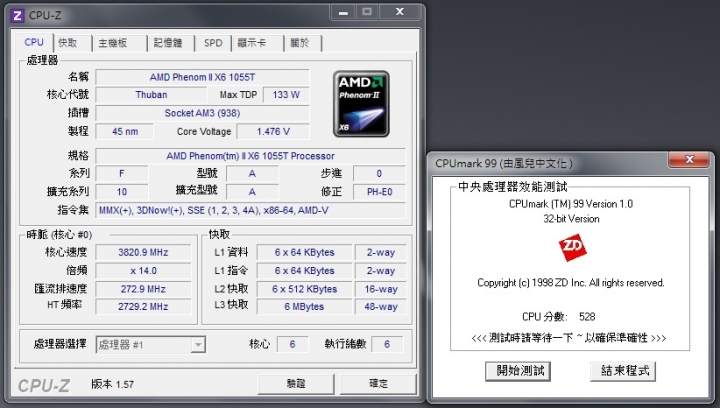The image size is (720, 408).
Task: Click the L2 快取 6 x 512 KBytes value
Action: pyautogui.click(x=304, y=289)
